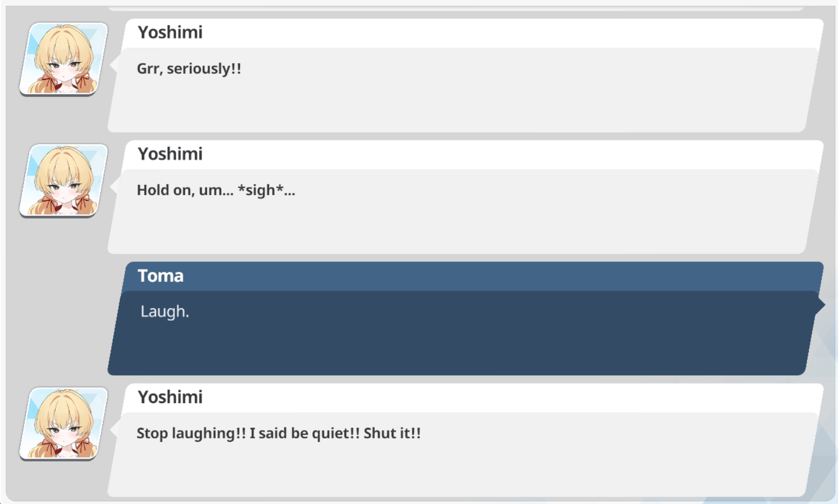
Task: Click Toma's "Laugh." message text
Action: pyautogui.click(x=164, y=312)
